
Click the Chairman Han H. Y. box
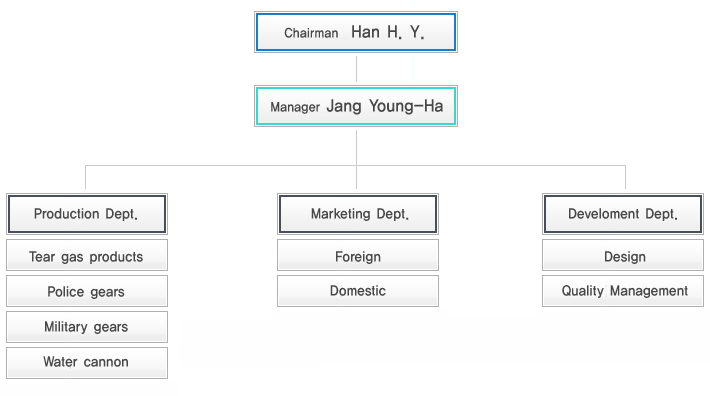(x=356, y=32)
